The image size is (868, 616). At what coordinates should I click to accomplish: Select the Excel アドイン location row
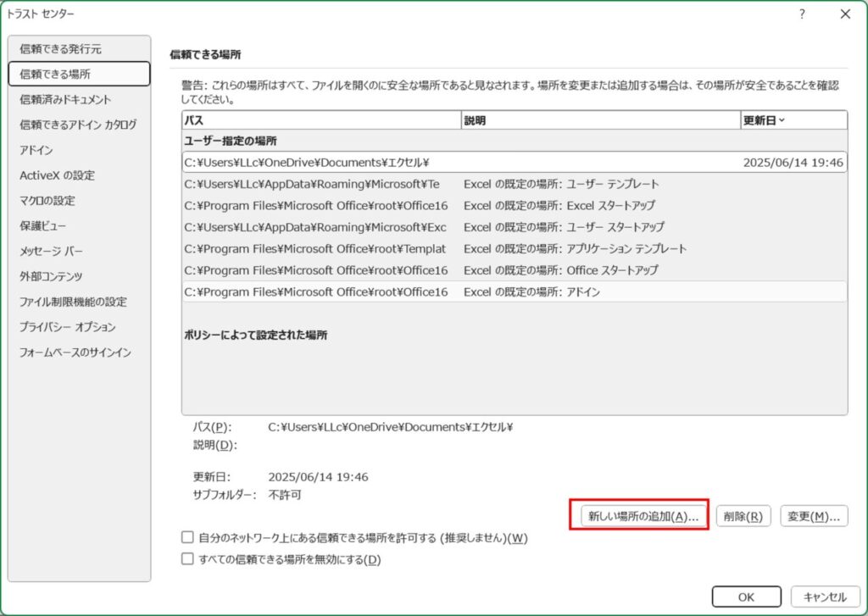point(515,291)
